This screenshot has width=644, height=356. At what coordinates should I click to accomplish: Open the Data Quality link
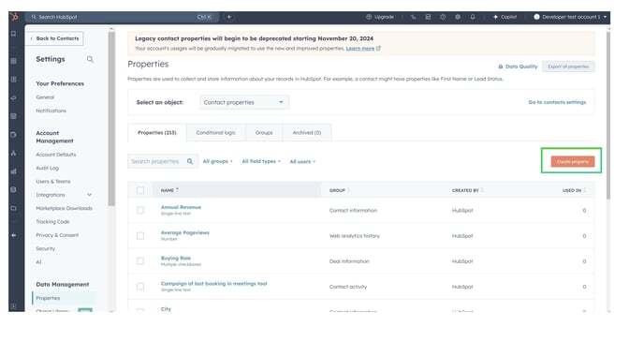tap(520, 67)
